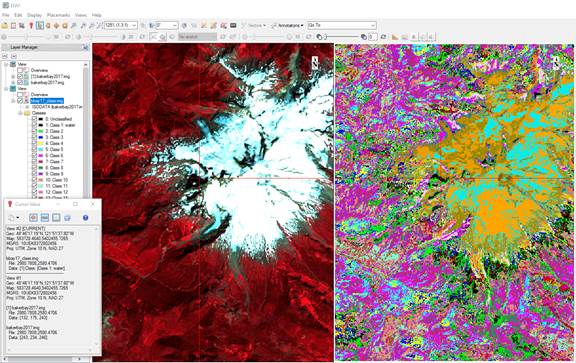Screen dimensions: 576x363
Task: Select the highlighted class image layer
Action: point(47,101)
